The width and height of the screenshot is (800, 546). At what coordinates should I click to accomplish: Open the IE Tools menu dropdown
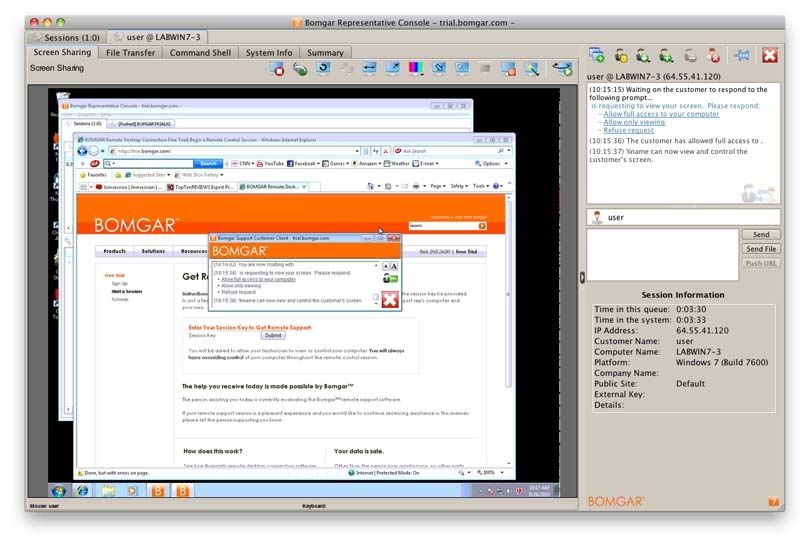480,186
